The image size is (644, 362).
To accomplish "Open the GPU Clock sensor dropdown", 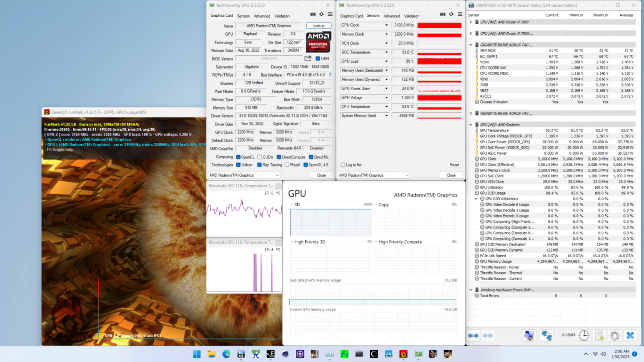I will point(386,25).
